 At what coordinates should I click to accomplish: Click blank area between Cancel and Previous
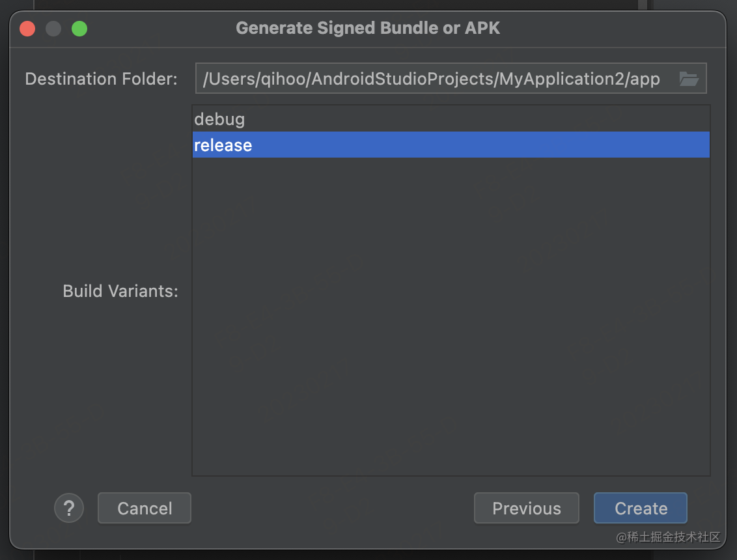(x=332, y=508)
